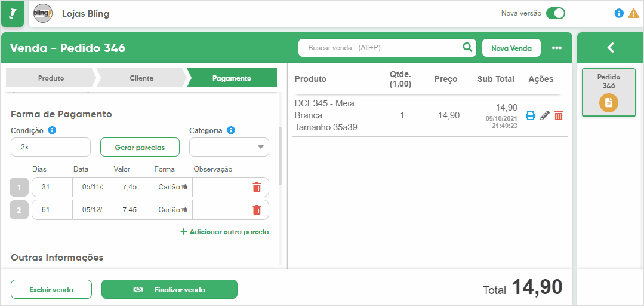644x306 pixels.
Task: Open the Categoria dropdown
Action: coord(229,147)
